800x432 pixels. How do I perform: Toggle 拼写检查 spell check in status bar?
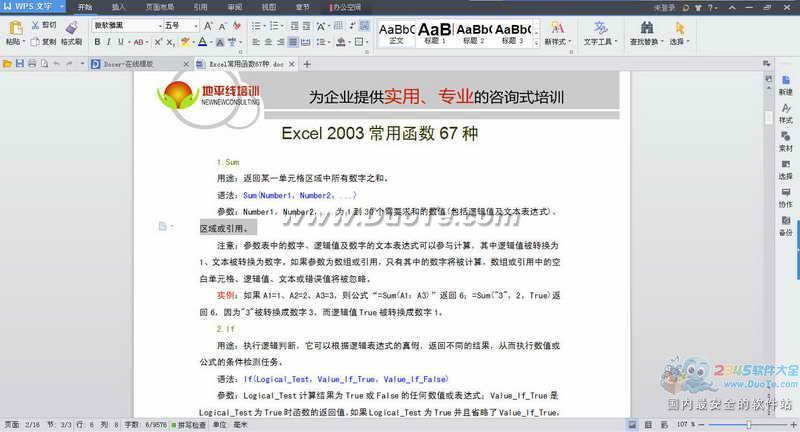(189, 425)
